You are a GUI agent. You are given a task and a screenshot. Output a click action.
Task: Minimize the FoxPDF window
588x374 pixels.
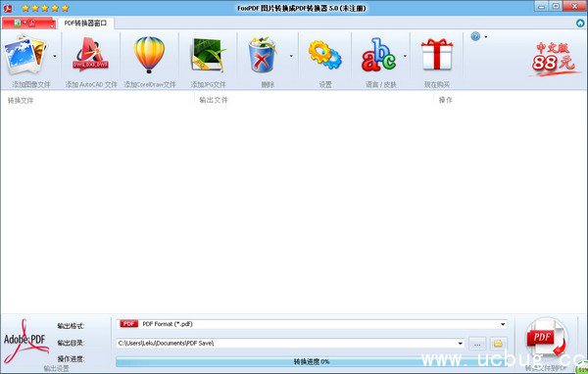[x=542, y=6]
